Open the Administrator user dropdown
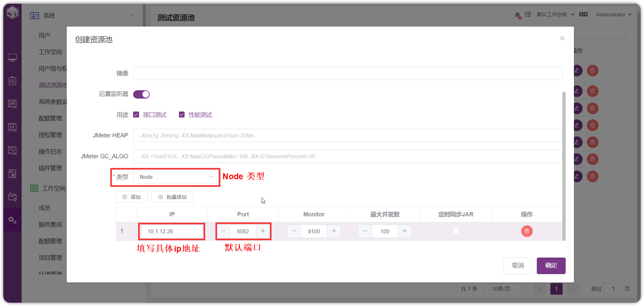Image resolution: width=644 pixels, height=306 pixels. pyautogui.click(x=613, y=15)
